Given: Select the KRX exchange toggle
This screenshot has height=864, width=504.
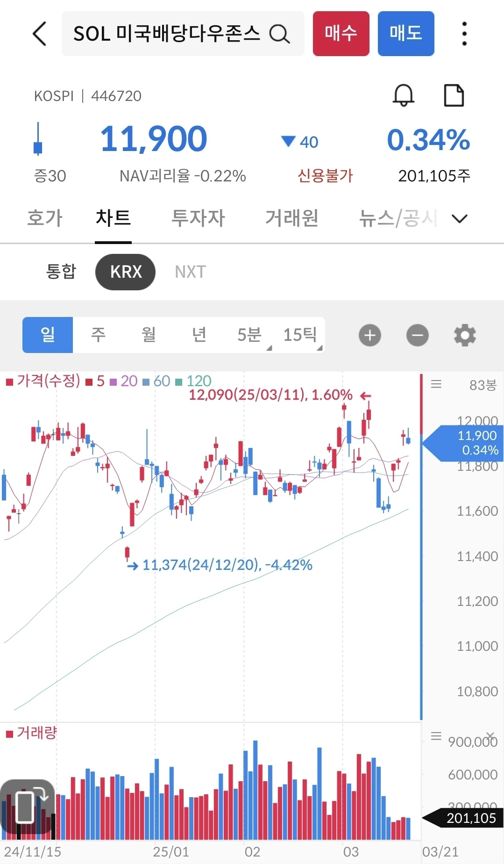Looking at the screenshot, I should click(x=125, y=272).
